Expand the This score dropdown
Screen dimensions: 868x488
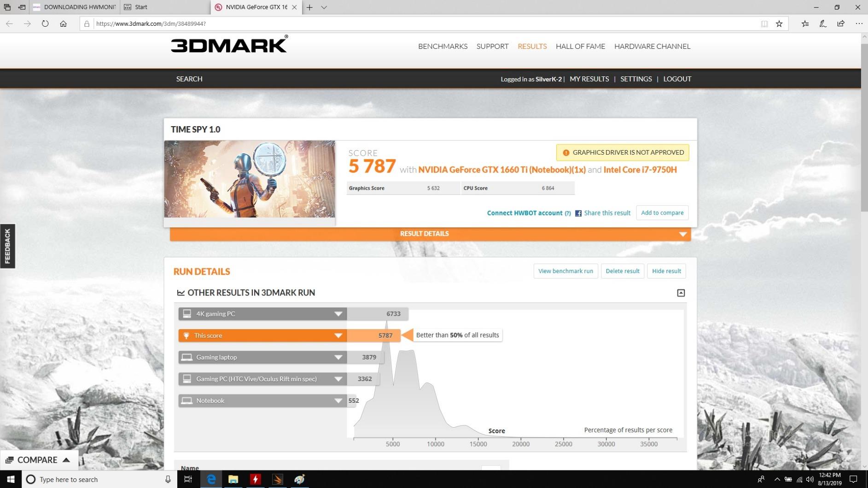pos(338,336)
